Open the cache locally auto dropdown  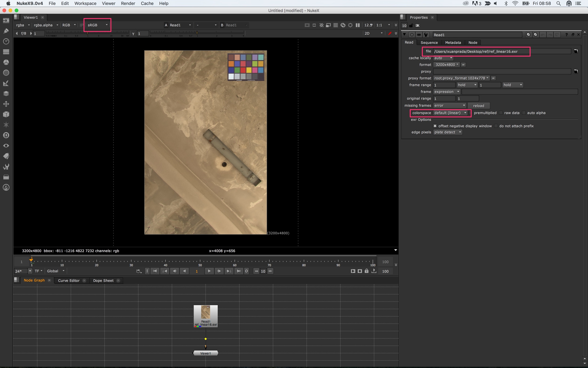(x=443, y=58)
